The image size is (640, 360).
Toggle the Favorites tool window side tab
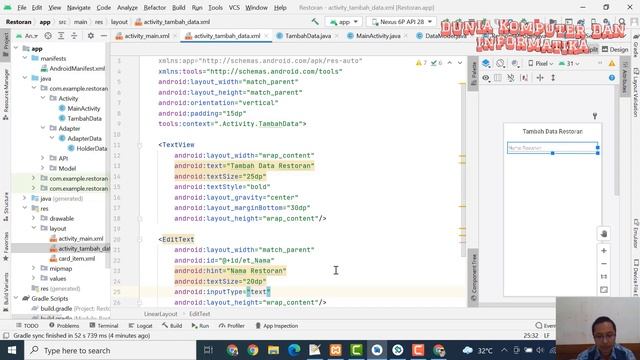pos(5,246)
